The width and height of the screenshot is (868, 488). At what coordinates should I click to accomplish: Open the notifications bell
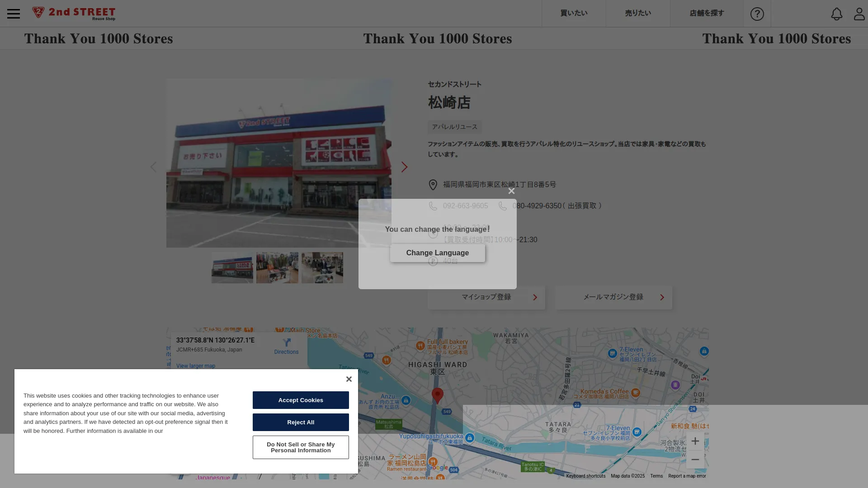point(837,14)
